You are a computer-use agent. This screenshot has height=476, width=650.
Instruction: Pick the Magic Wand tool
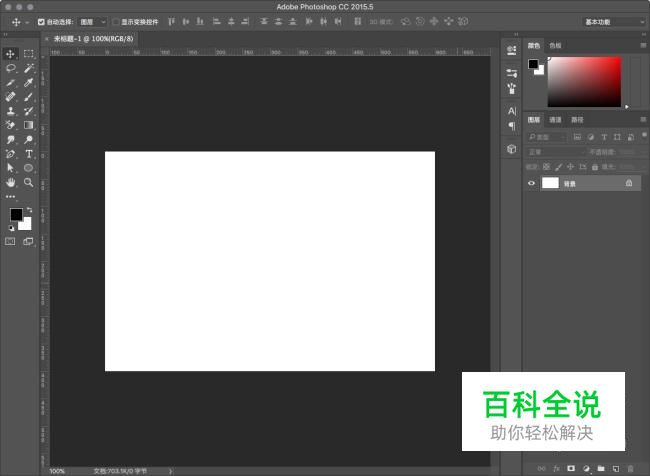click(x=29, y=68)
